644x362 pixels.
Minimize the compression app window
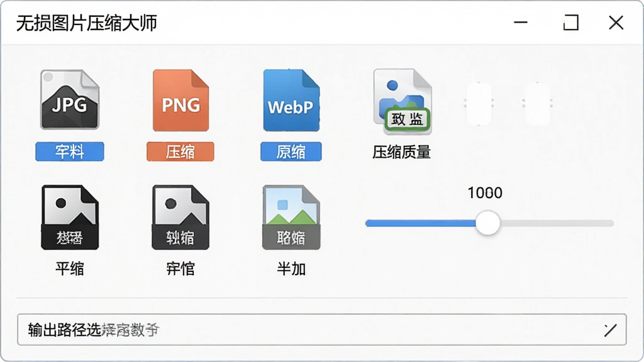pos(520,23)
